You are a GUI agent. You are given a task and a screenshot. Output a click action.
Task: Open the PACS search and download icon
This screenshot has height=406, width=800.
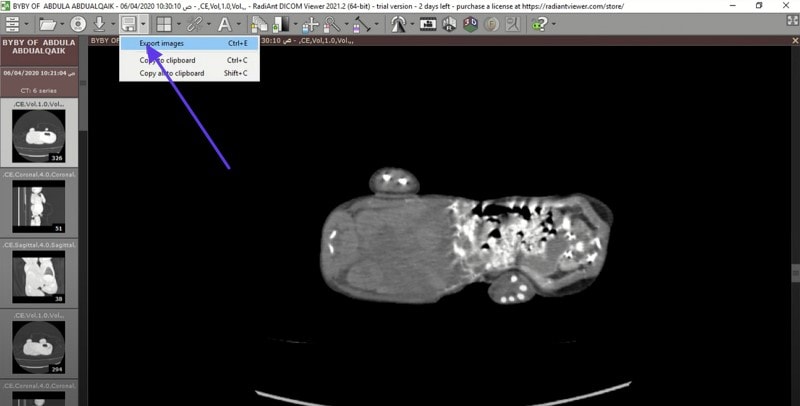pyautogui.click(x=99, y=24)
